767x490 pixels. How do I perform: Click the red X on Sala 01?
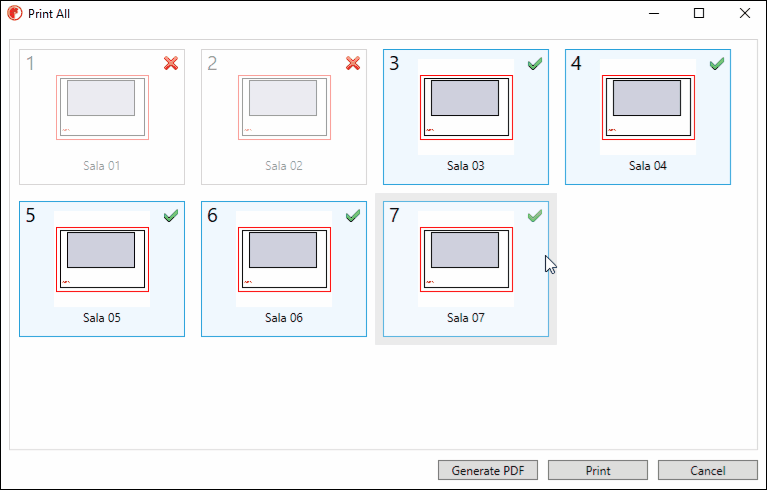[x=171, y=63]
